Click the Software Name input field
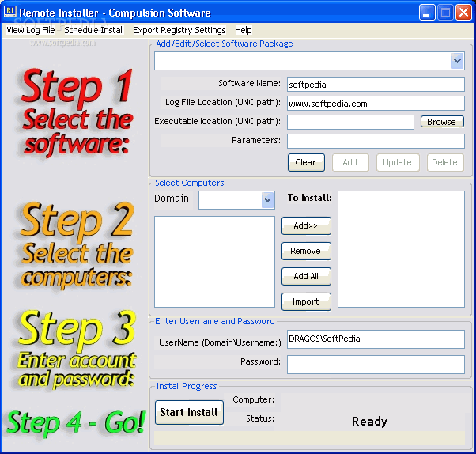Screen dimensions: 476x454 (x=376, y=84)
